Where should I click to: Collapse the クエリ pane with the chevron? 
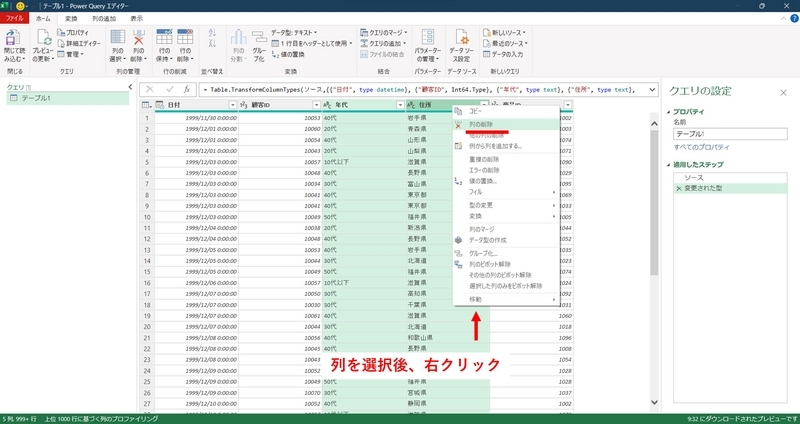pos(130,87)
